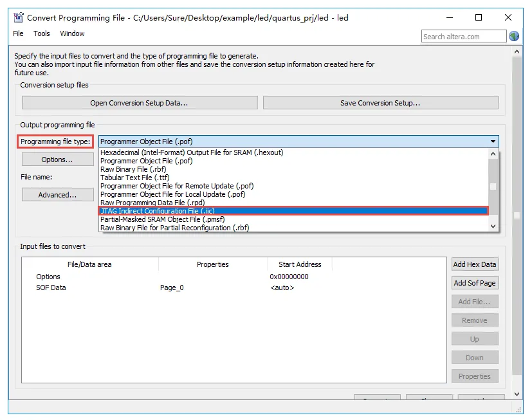Select Raw Binary File (.rbf) option
Screen dimensions: 532x420
(x=294, y=169)
